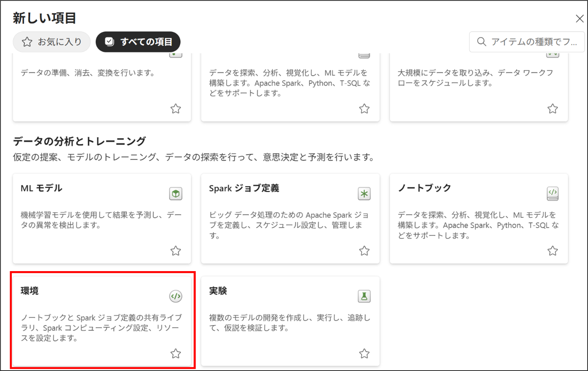588x371 pixels.
Task: Favorite the Spark ジョブ定義 card star
Action: (x=364, y=251)
